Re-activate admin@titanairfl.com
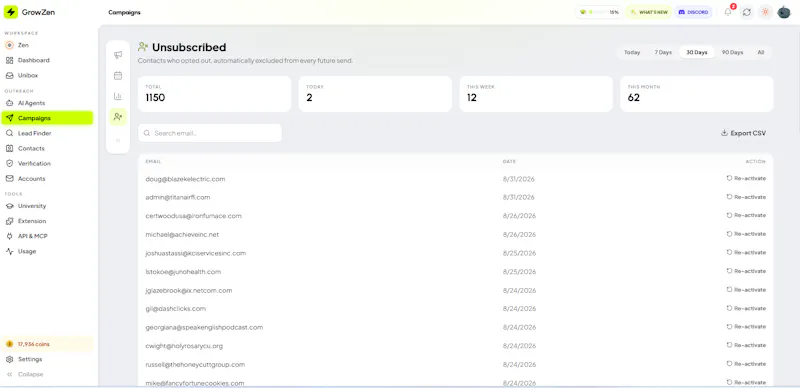 (746, 197)
